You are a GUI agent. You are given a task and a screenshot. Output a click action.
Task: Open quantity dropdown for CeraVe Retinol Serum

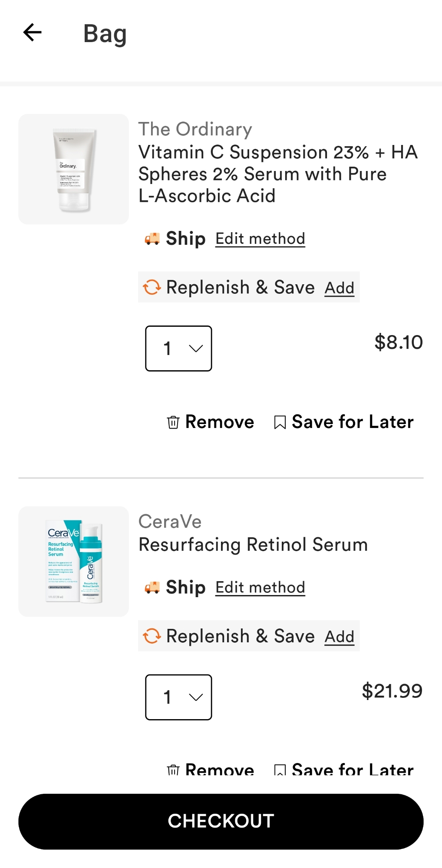tap(178, 697)
